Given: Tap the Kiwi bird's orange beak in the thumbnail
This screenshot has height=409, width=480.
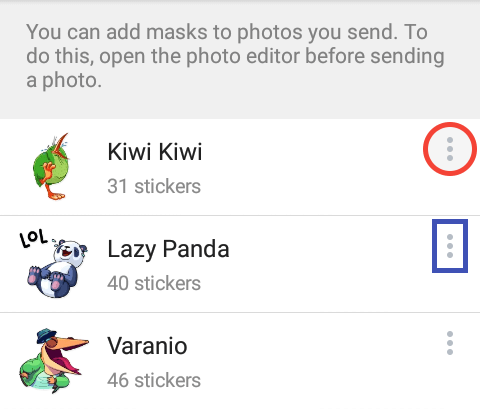Looking at the screenshot, I should point(60,146).
